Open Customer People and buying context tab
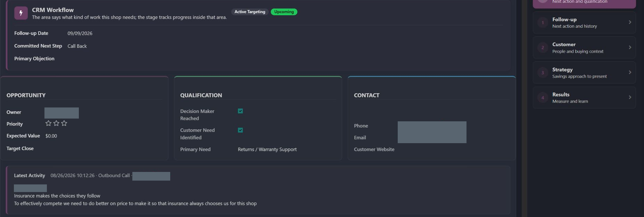The width and height of the screenshot is (644, 217). [584, 47]
